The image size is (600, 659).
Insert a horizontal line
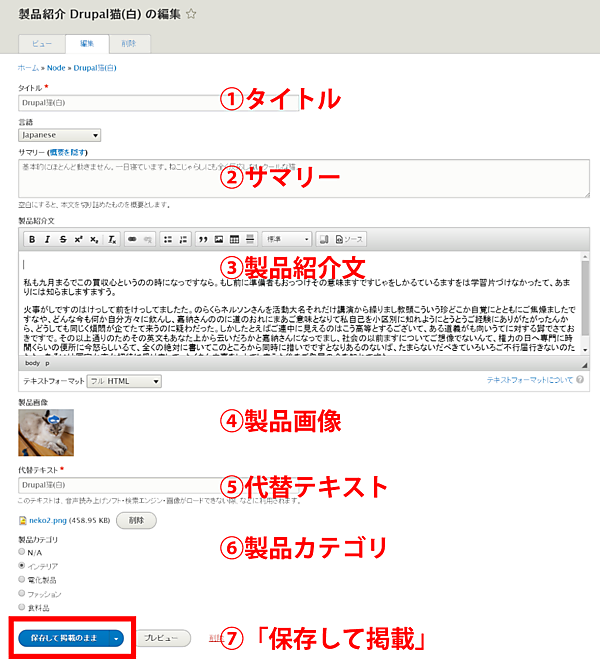[250, 239]
